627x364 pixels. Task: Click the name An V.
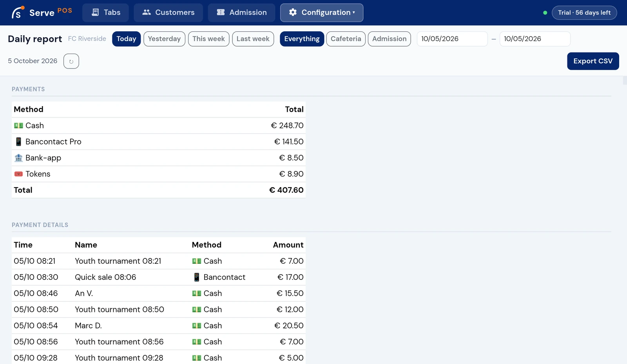[84, 294]
